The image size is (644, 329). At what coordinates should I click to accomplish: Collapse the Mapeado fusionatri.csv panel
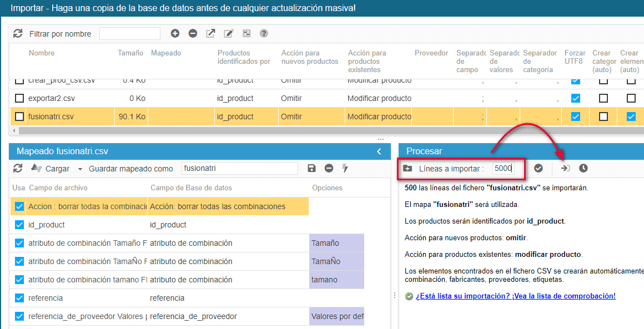click(379, 151)
